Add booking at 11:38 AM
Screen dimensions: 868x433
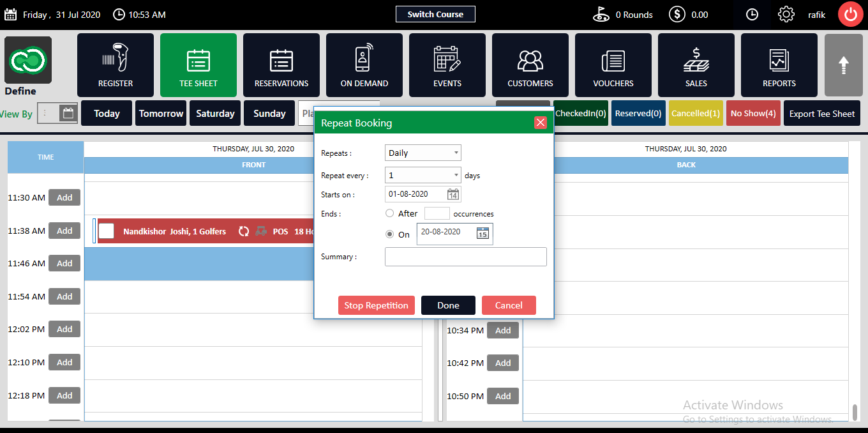coord(64,231)
